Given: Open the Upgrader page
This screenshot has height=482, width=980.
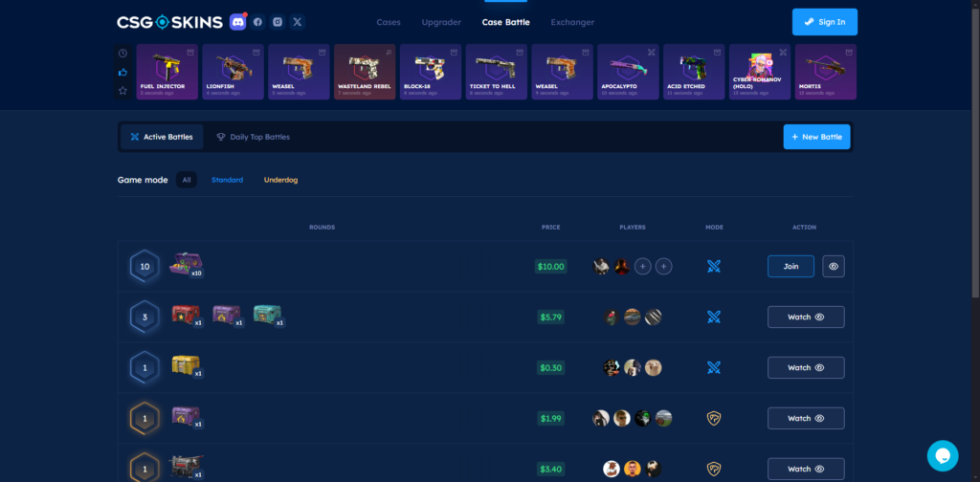Looking at the screenshot, I should pyautogui.click(x=441, y=23).
